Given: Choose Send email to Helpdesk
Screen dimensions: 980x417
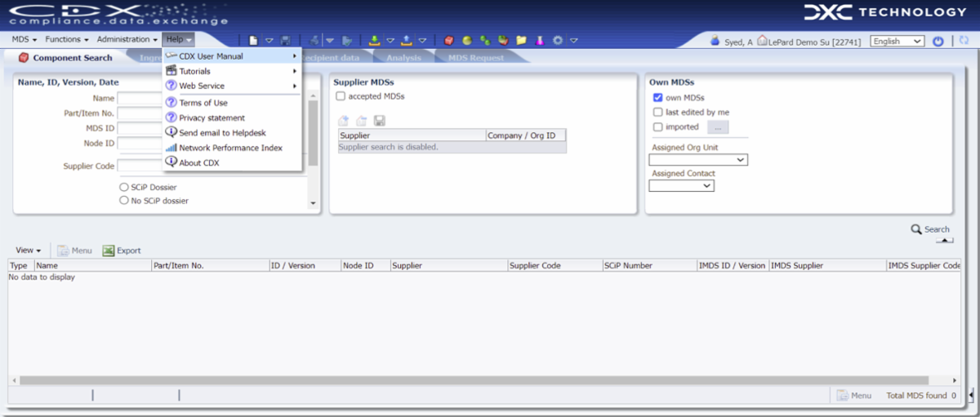Looking at the screenshot, I should pyautogui.click(x=232, y=132).
